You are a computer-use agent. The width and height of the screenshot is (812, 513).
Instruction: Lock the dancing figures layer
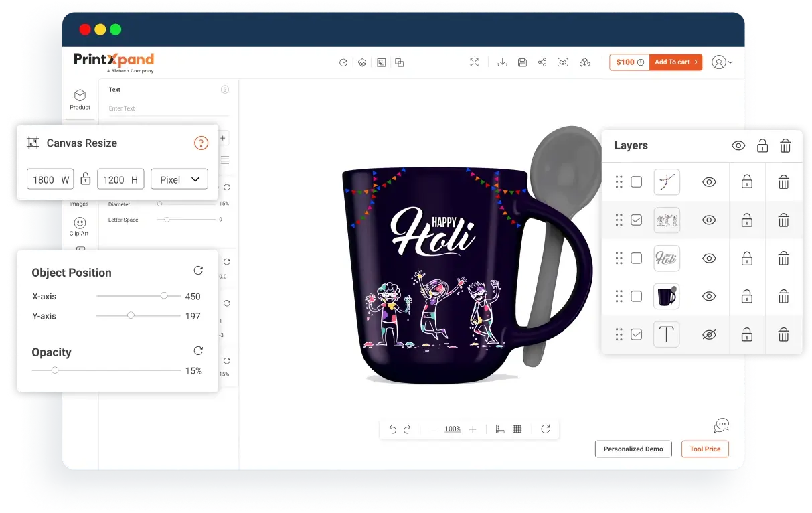[747, 220]
